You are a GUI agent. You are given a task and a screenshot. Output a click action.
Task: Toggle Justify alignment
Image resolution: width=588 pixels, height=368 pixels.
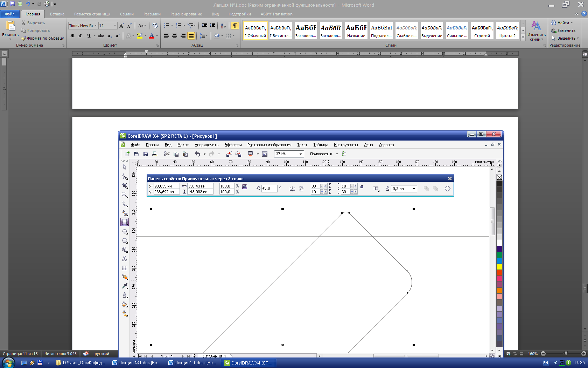(191, 36)
